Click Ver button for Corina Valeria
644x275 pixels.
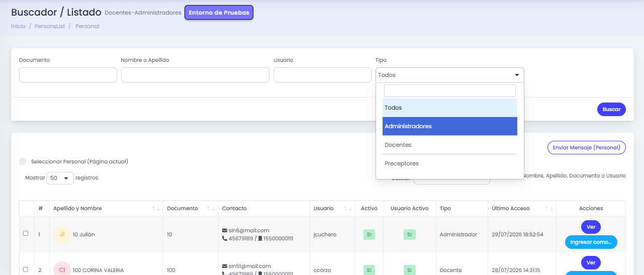point(591,262)
